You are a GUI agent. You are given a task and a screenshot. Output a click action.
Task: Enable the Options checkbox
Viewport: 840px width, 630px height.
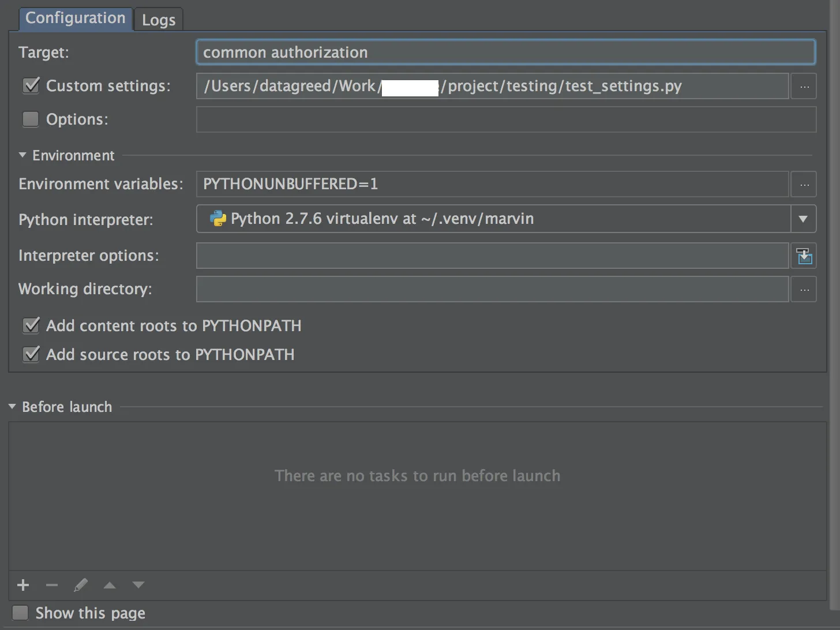coord(31,119)
